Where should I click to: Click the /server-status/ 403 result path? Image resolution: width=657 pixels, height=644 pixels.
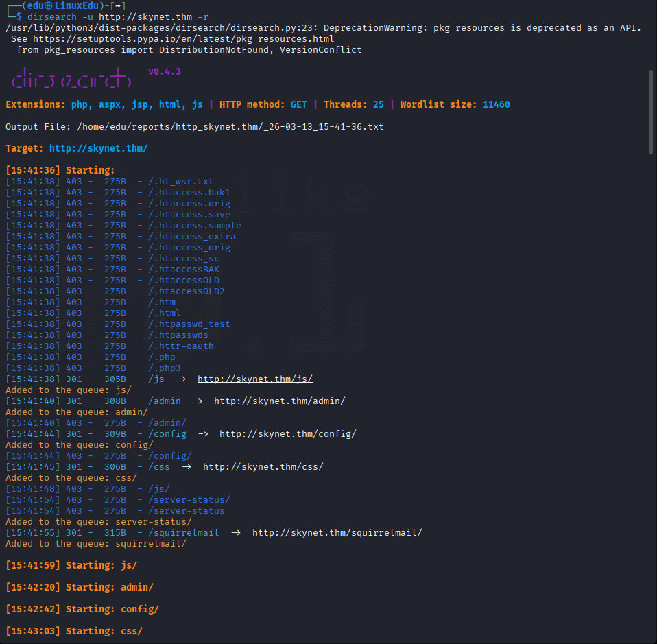coord(189,500)
